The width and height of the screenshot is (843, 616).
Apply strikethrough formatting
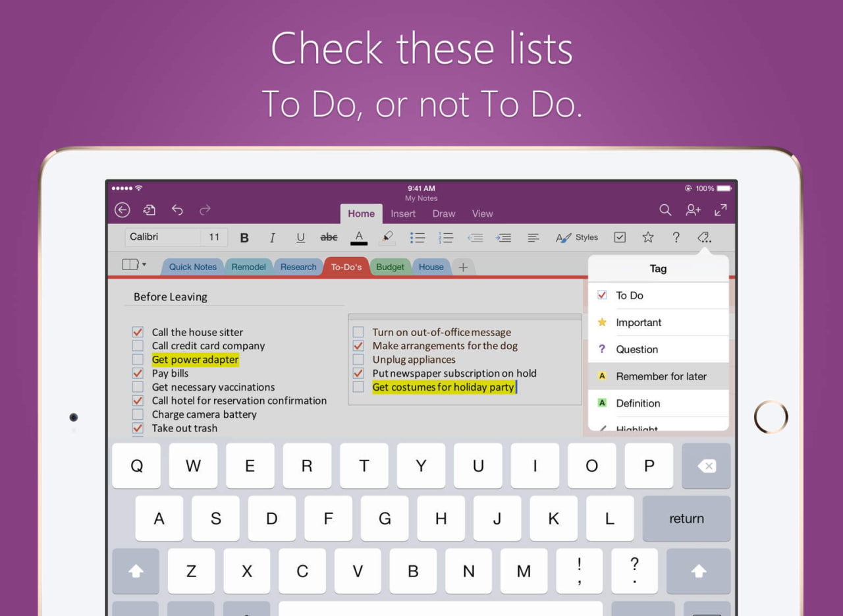tap(329, 237)
